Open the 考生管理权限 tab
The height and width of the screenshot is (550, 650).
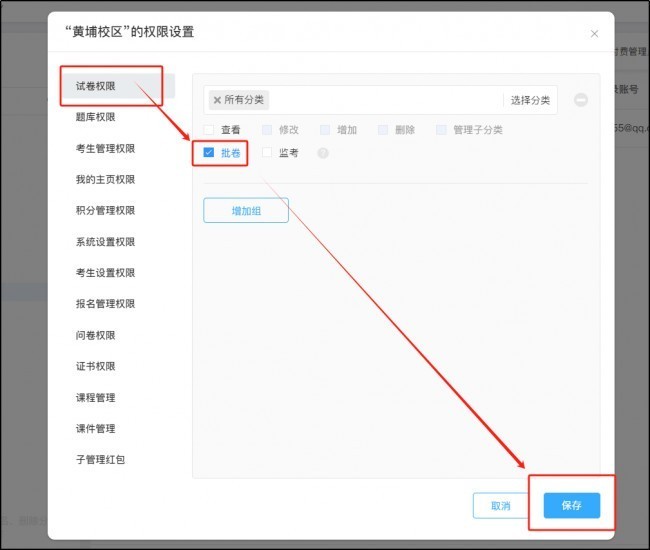[105, 148]
